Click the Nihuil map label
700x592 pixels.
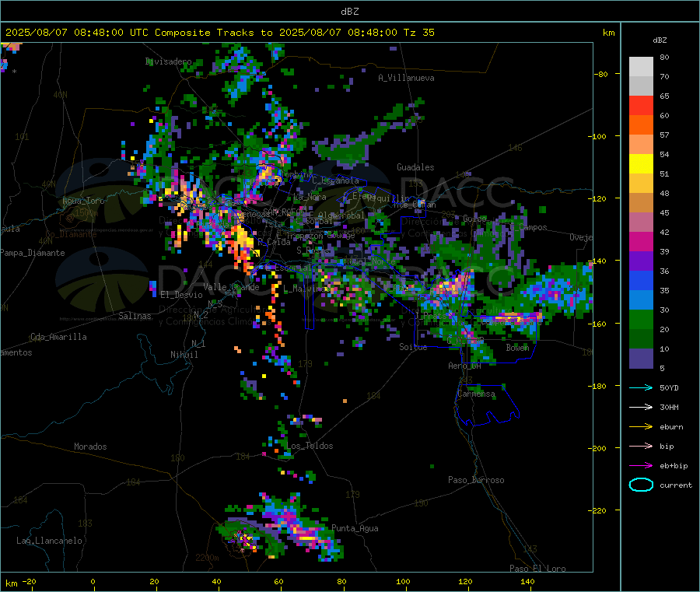184,355
